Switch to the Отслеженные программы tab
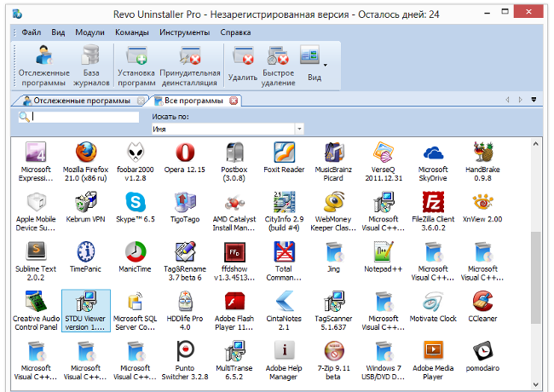 tap(81, 101)
